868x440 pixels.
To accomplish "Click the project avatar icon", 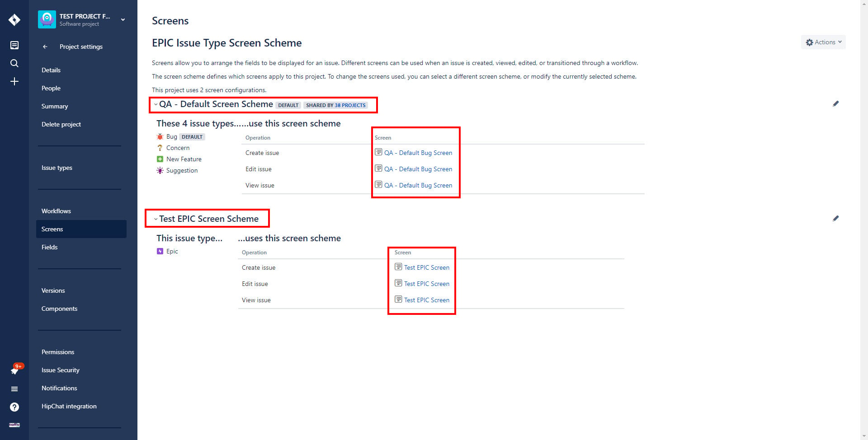I will click(x=47, y=19).
